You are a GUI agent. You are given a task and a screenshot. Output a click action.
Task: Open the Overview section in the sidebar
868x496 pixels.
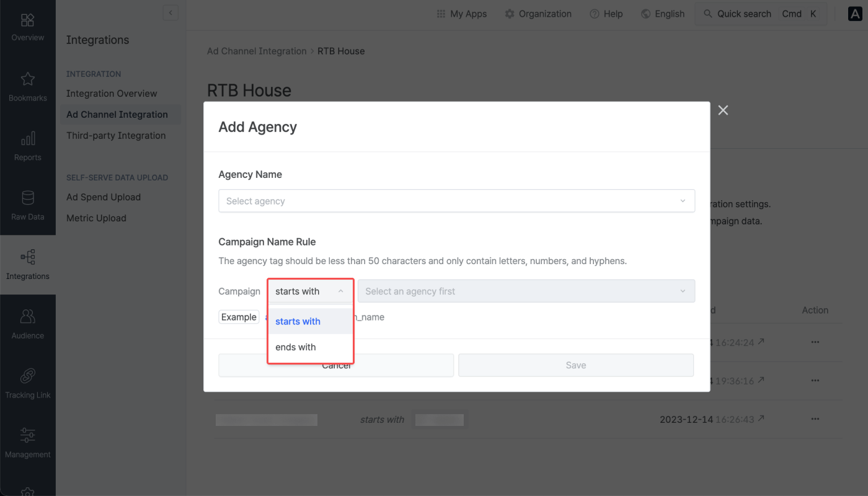[x=27, y=27]
